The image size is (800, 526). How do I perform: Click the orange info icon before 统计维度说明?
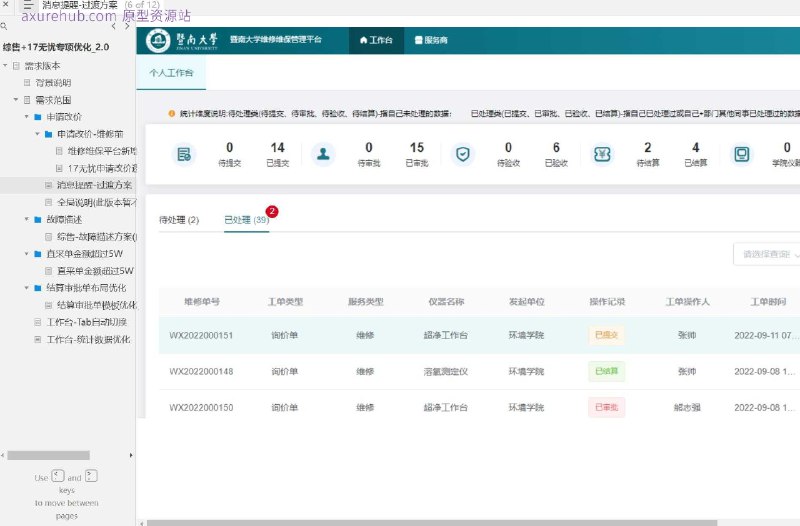[172, 113]
